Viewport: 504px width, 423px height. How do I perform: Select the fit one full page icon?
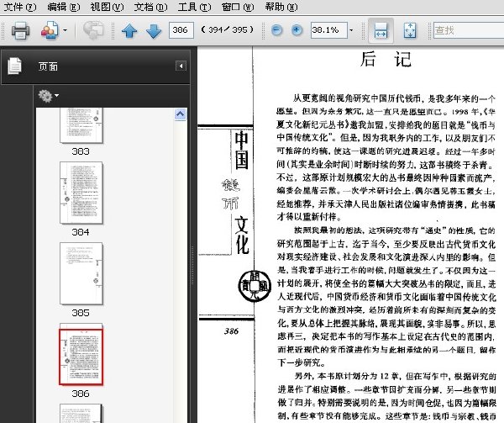pos(410,30)
